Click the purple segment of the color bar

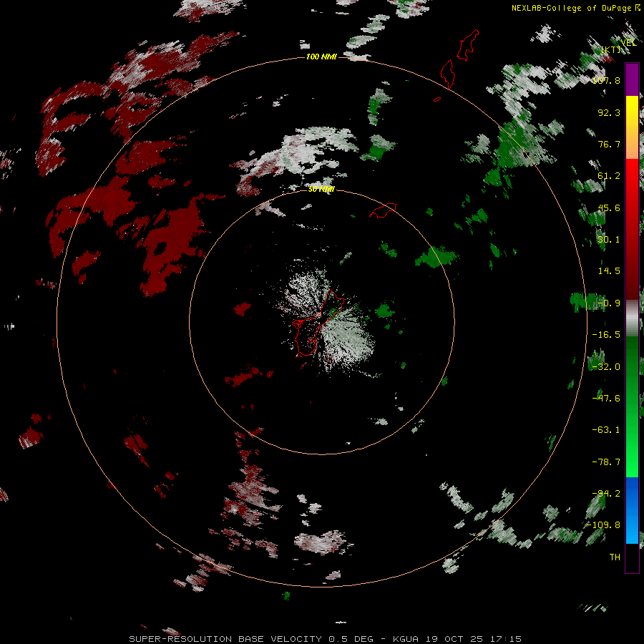coord(632,79)
